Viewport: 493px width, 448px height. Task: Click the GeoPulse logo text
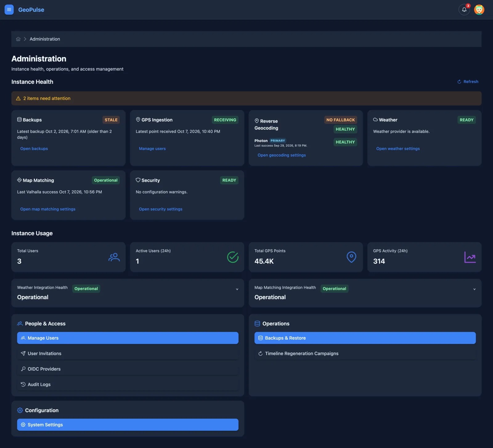pyautogui.click(x=31, y=10)
